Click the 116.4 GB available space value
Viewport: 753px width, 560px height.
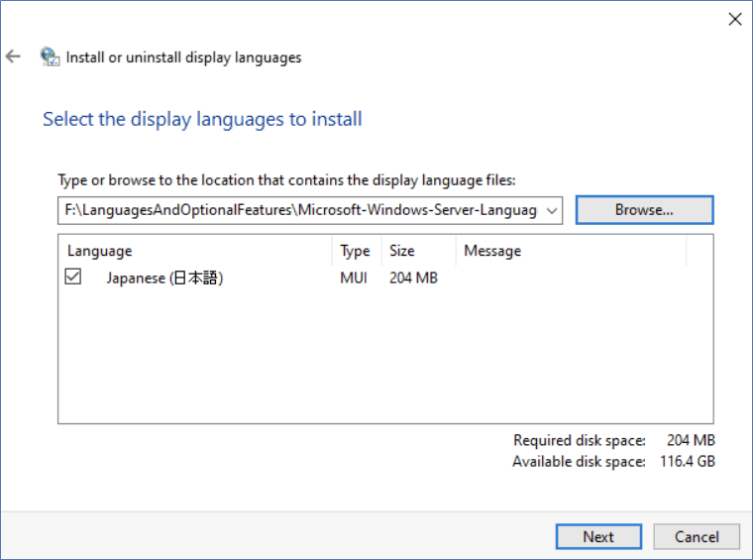coord(688,462)
